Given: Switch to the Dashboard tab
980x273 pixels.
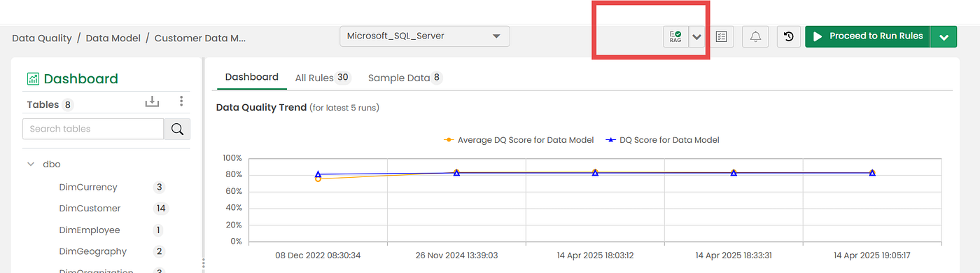Looking at the screenshot, I should [252, 78].
